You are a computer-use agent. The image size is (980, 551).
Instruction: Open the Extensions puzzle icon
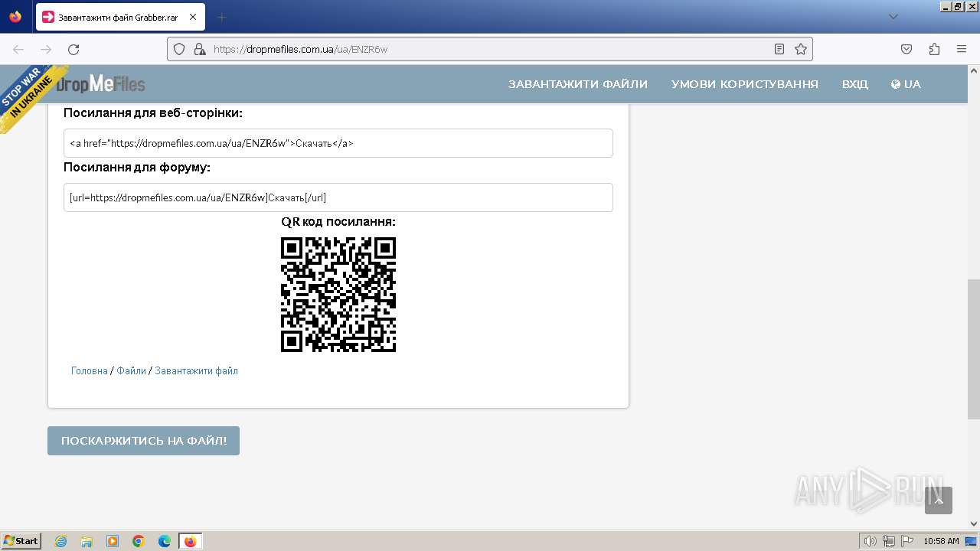click(934, 49)
